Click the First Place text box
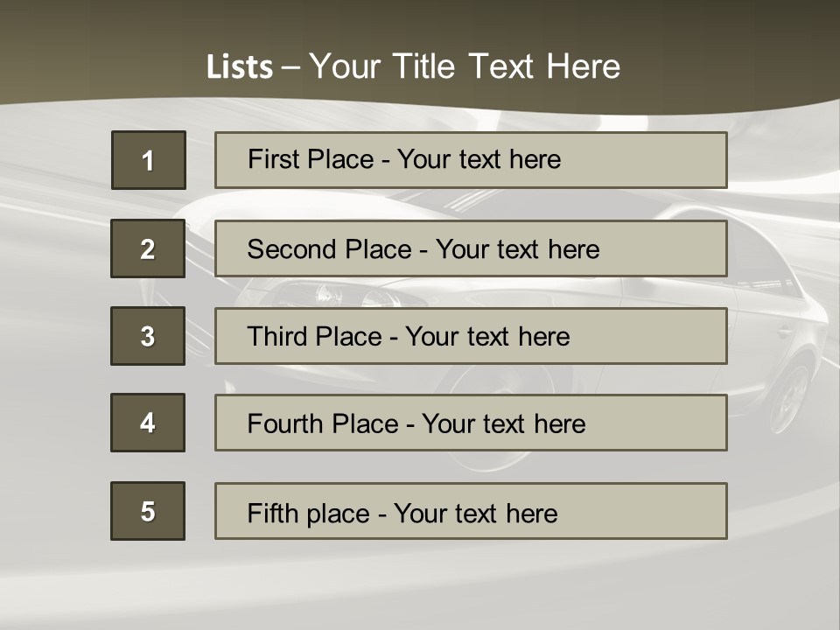The height and width of the screenshot is (630, 840). click(471, 159)
